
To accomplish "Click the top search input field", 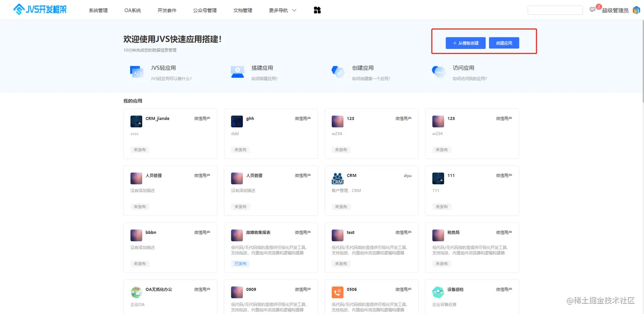I will (555, 10).
